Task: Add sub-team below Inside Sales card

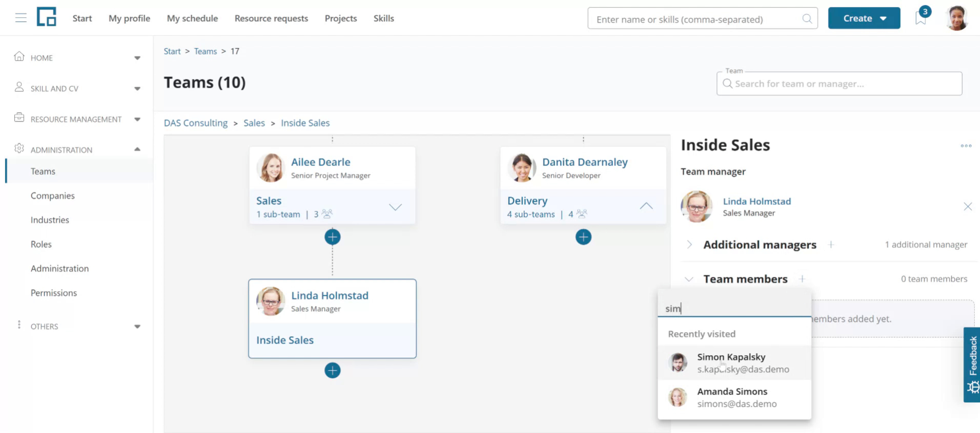Action: point(332,370)
